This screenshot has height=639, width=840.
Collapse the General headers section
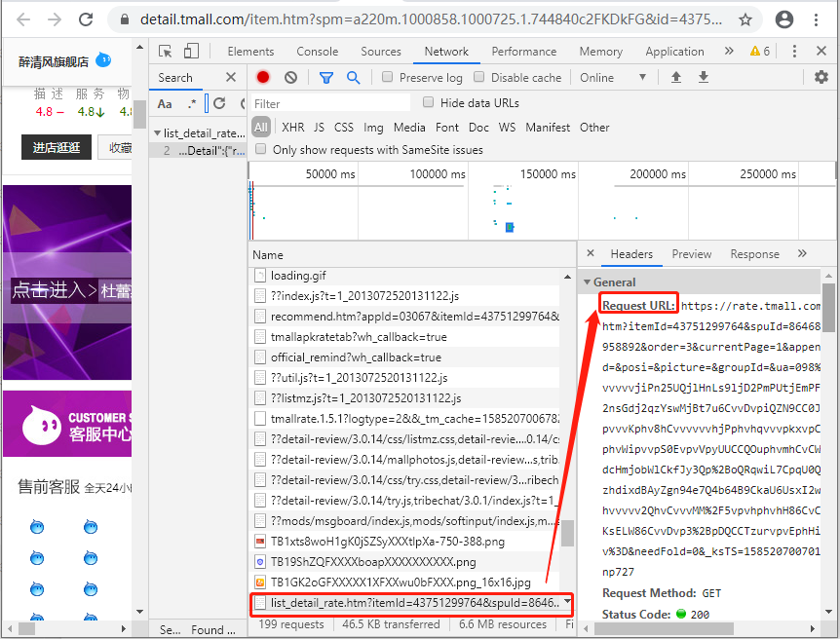[x=588, y=282]
